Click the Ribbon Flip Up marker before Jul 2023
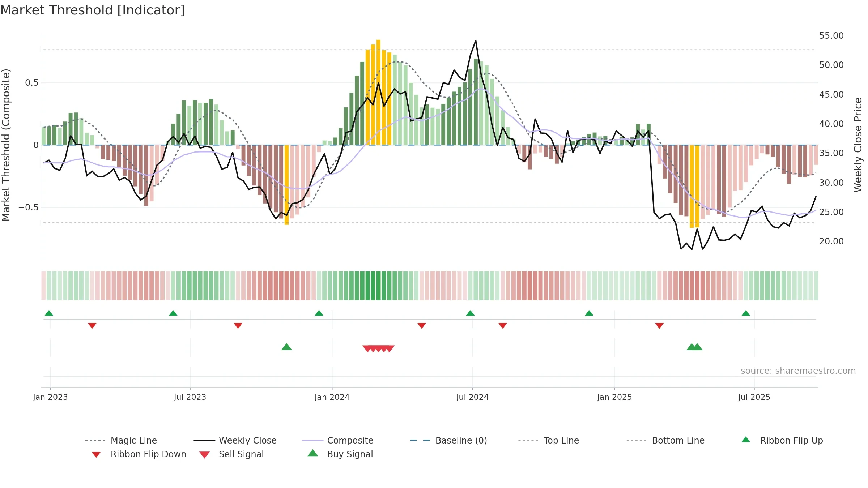This screenshot has width=868, height=488. [x=173, y=313]
